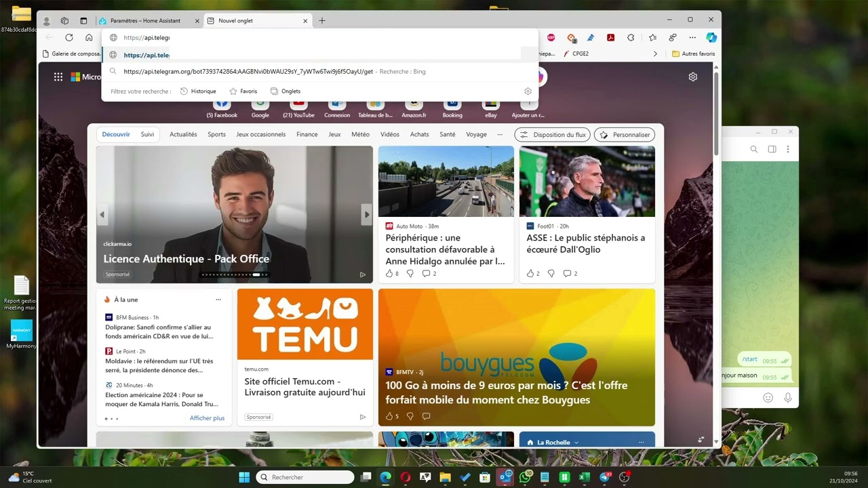Open the Favorites star list icon
This screenshot has width=868, height=488.
pyautogui.click(x=652, y=38)
